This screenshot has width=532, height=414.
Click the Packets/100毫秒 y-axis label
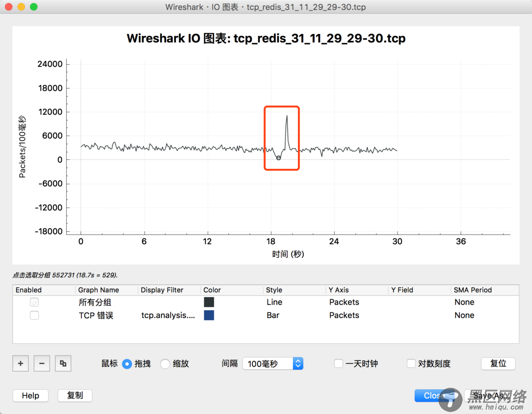tap(22, 147)
